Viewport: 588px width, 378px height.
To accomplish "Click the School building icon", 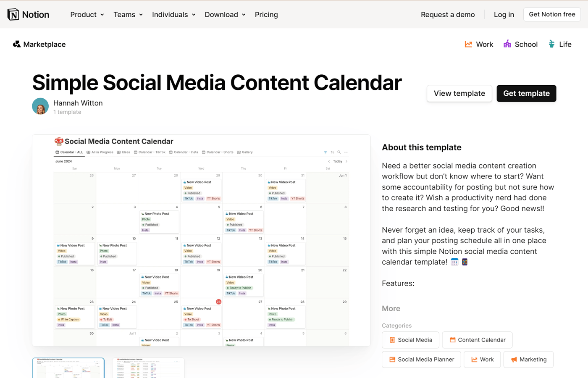I will 507,44.
